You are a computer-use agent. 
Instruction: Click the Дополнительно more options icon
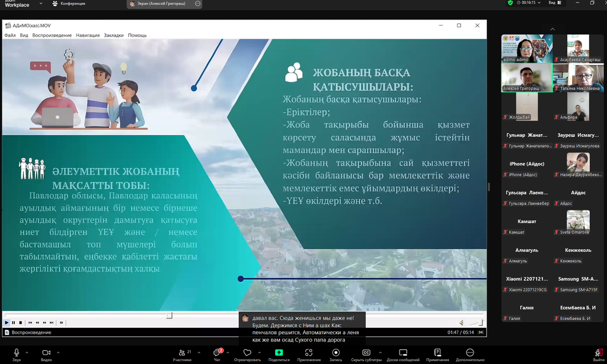point(470,353)
